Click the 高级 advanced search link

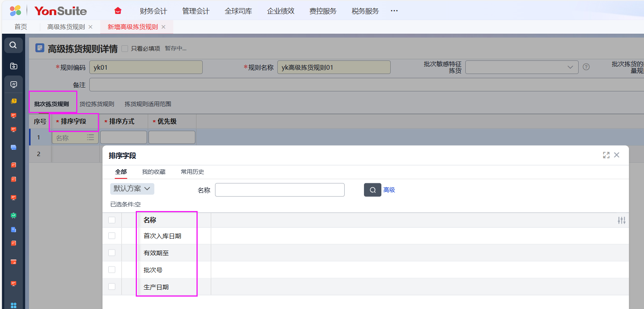pos(389,190)
